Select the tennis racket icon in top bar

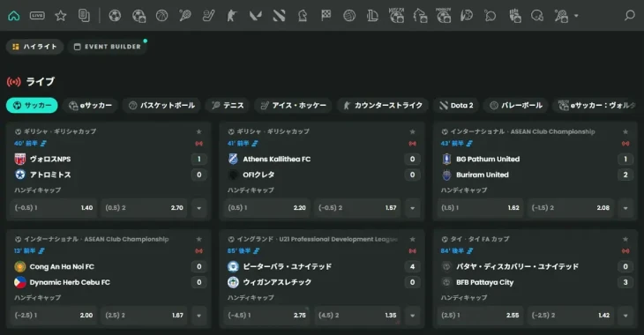point(185,16)
